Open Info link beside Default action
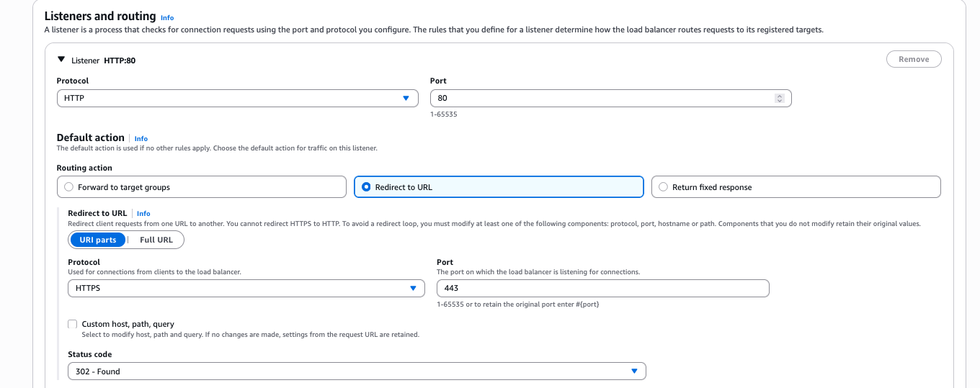The image size is (980, 388). tap(141, 138)
